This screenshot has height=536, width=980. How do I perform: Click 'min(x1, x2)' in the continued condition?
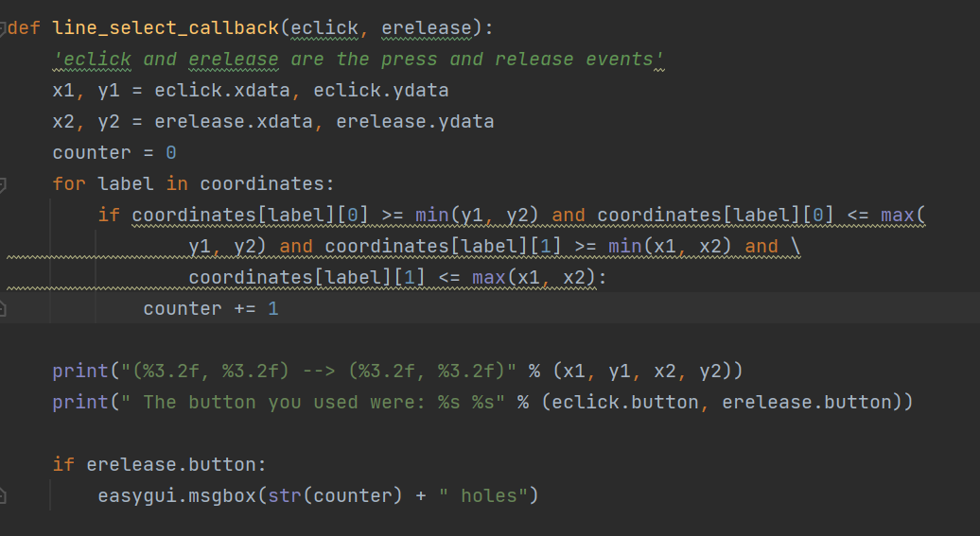(670, 247)
